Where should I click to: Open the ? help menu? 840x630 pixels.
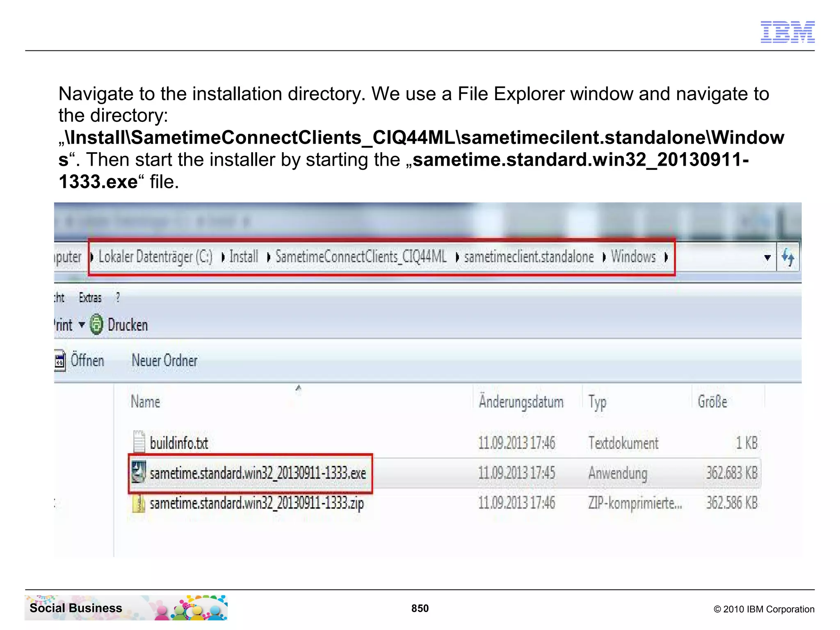coord(118,297)
